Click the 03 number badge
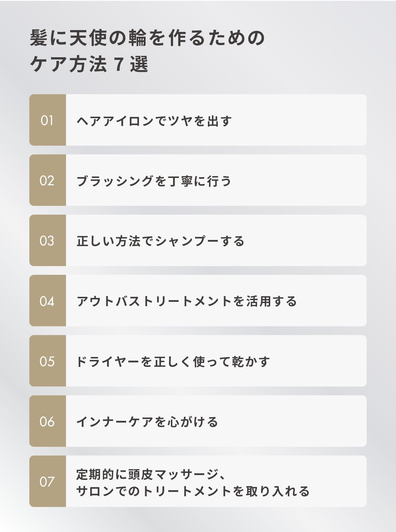Screen dimensions: 396x532 [x=48, y=240]
